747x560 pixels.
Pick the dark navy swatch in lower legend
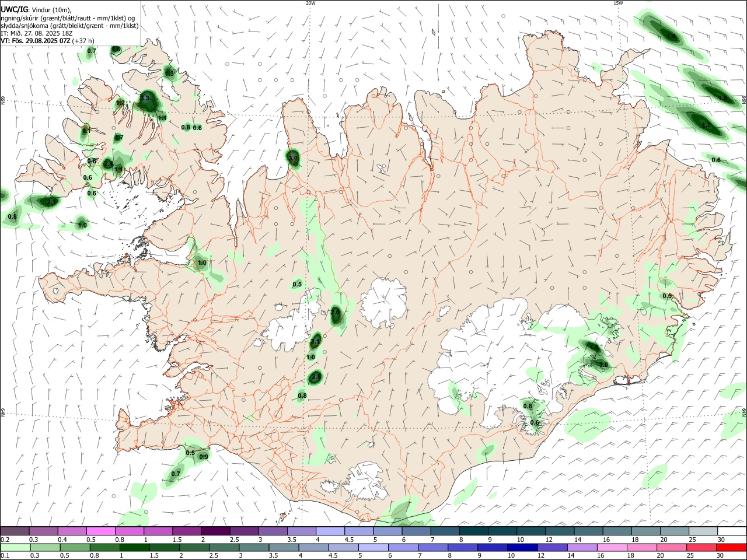521,548
